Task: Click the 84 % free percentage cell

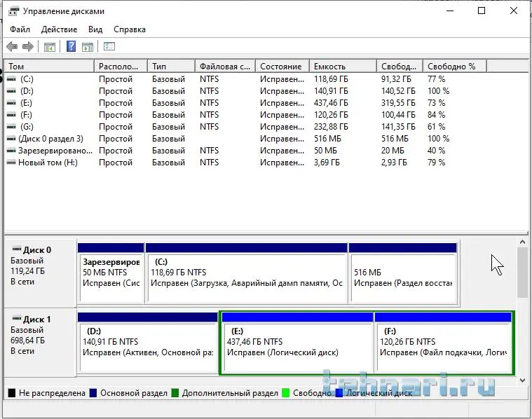Action: 436,115
